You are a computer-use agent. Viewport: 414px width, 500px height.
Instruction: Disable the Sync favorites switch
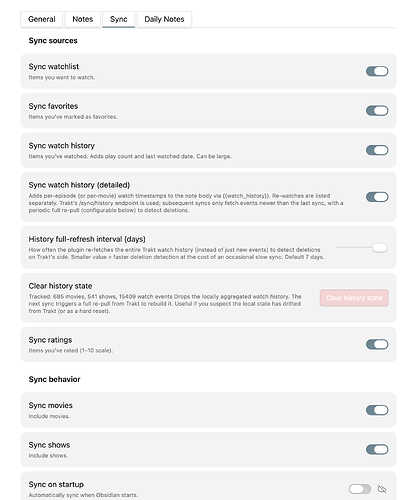tap(377, 111)
